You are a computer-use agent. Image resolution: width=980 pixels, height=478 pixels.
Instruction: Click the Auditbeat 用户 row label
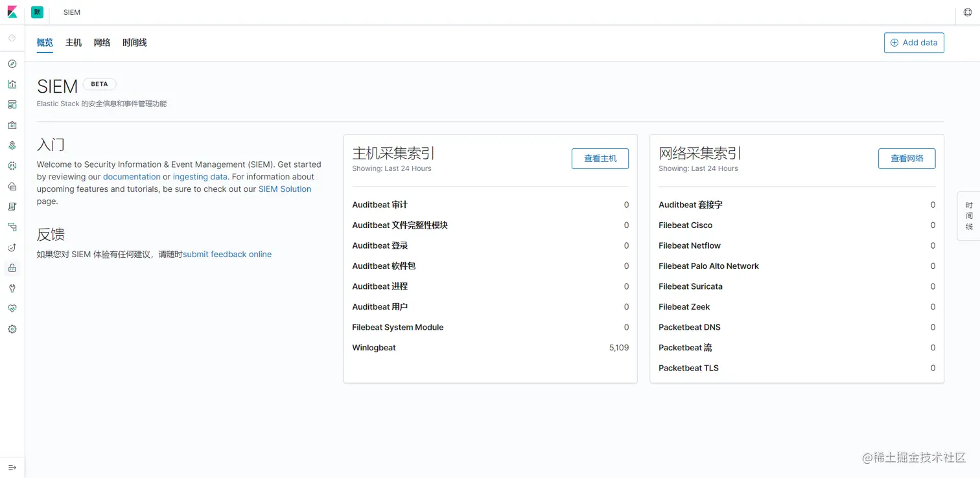380,307
